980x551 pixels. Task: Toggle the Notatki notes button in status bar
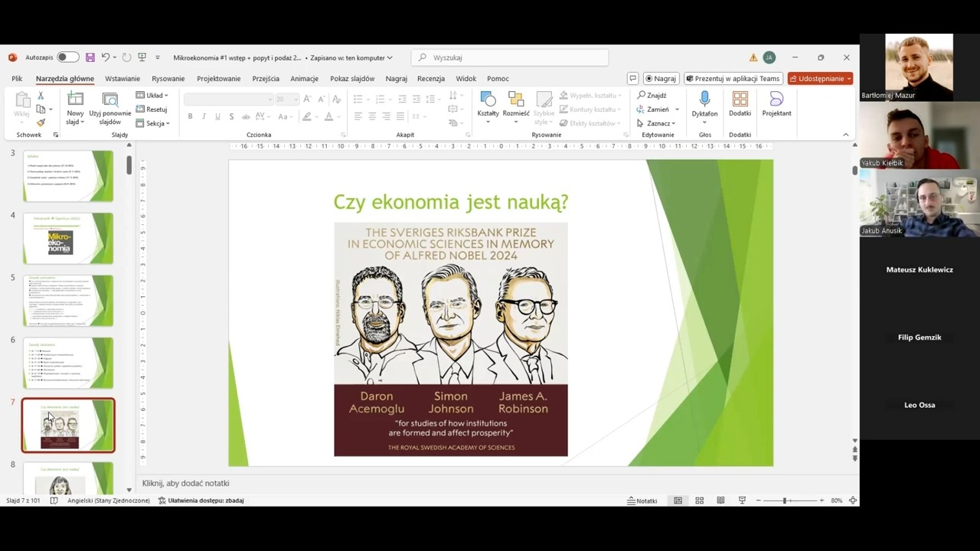[642, 500]
